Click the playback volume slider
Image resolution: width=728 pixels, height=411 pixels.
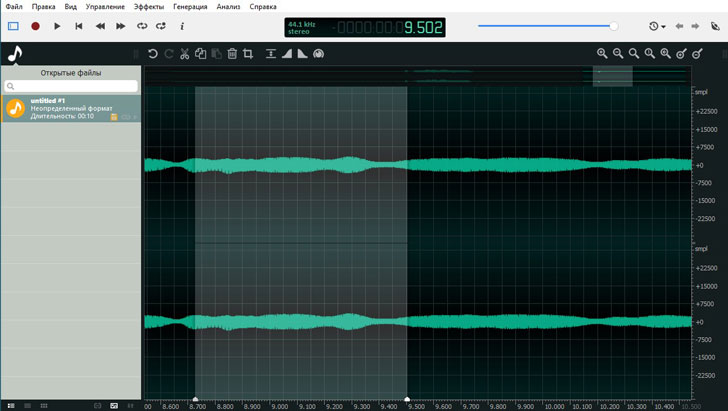(546, 26)
